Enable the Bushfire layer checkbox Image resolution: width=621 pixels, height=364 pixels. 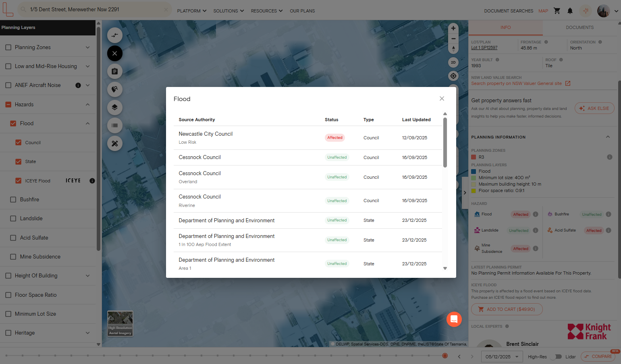(13, 200)
